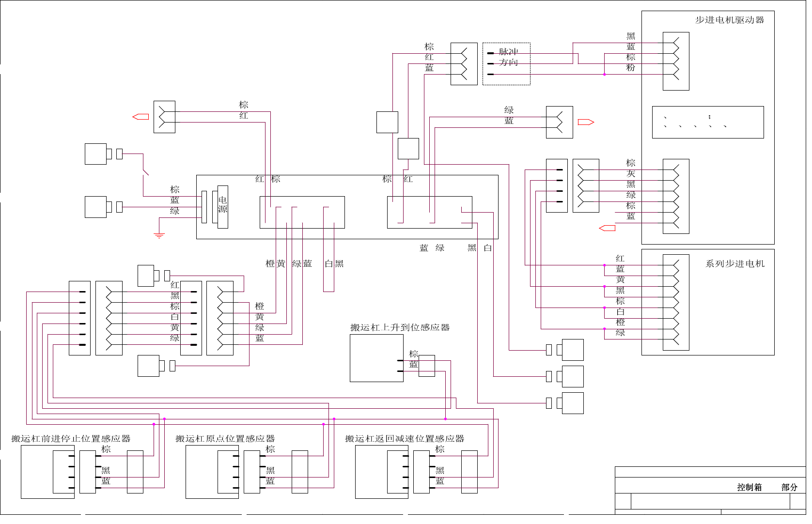
Task: Click the 部分 text in title block
Action: pos(790,487)
